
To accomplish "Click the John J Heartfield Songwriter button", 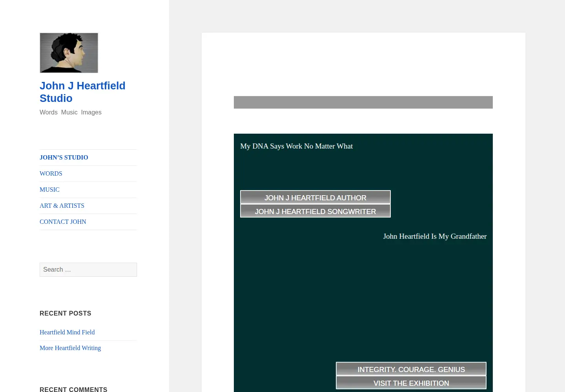I will pos(315,211).
